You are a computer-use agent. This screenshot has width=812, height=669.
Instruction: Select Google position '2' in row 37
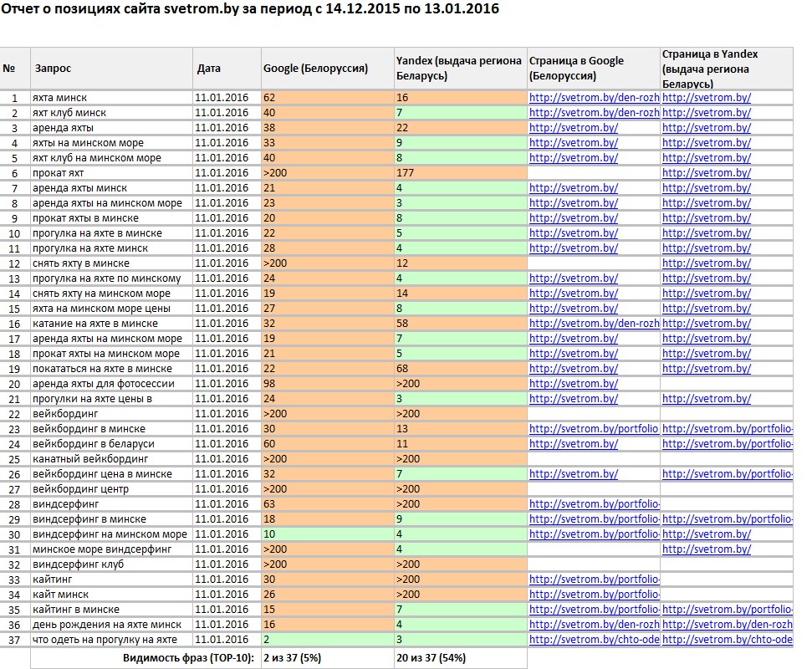[x=327, y=640]
